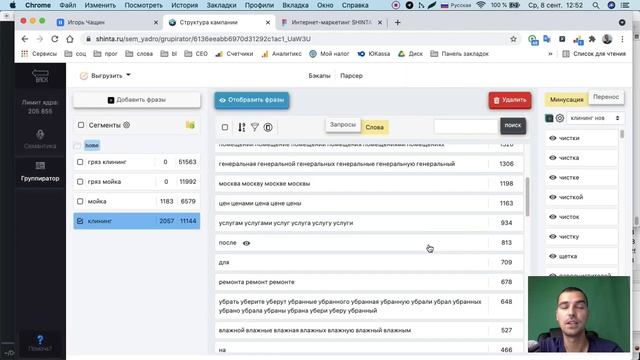
Task: Toggle eye icon next to word после
Action: tap(246, 243)
